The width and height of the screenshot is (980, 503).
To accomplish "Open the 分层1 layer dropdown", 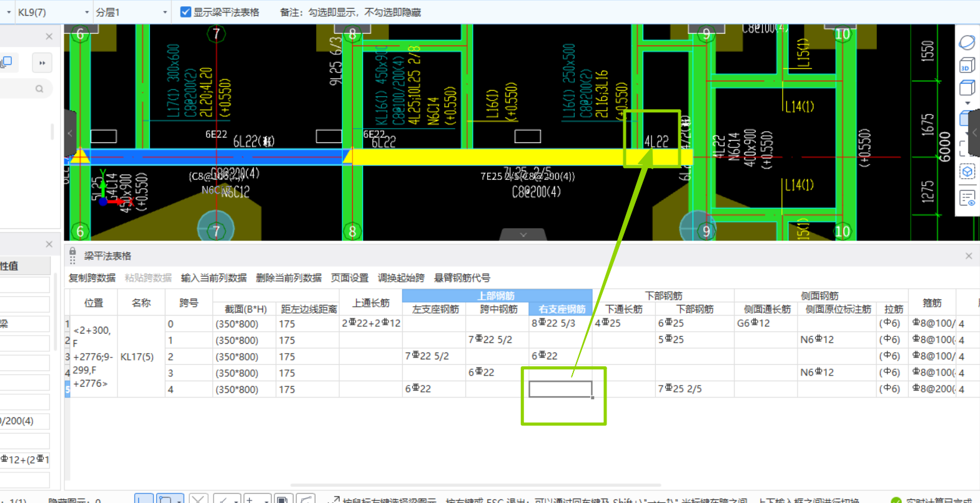I will click(x=165, y=12).
